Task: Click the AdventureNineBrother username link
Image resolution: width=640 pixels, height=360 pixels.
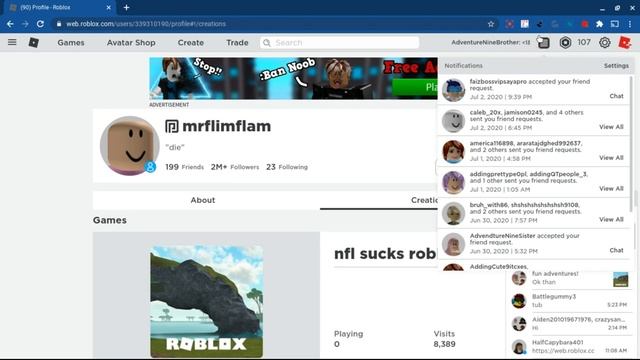Action: (x=491, y=42)
